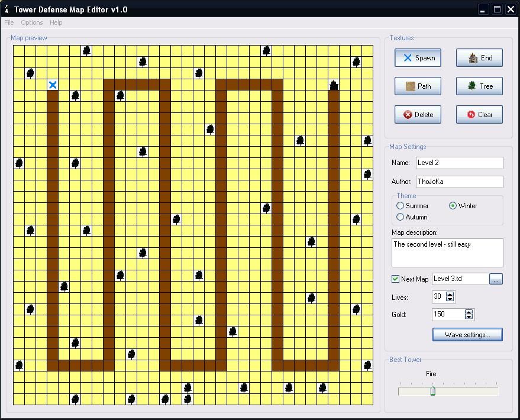The height and width of the screenshot is (420, 520).
Task: Click the end castle tile on the map
Action: [x=334, y=85]
